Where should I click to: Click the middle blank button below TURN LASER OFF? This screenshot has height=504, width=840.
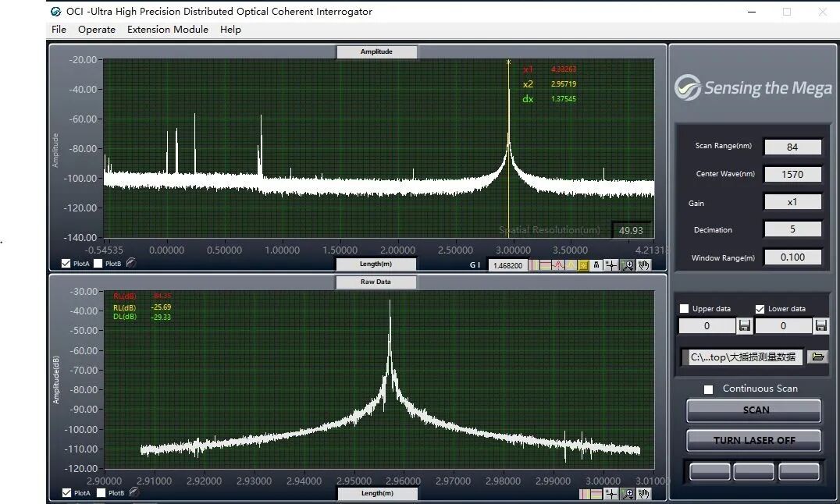(x=754, y=472)
